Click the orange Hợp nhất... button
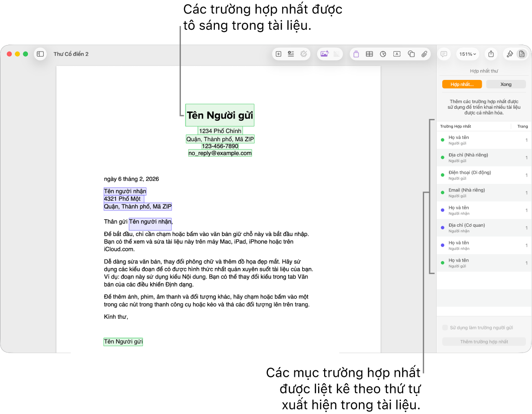532x414 pixels. click(462, 85)
